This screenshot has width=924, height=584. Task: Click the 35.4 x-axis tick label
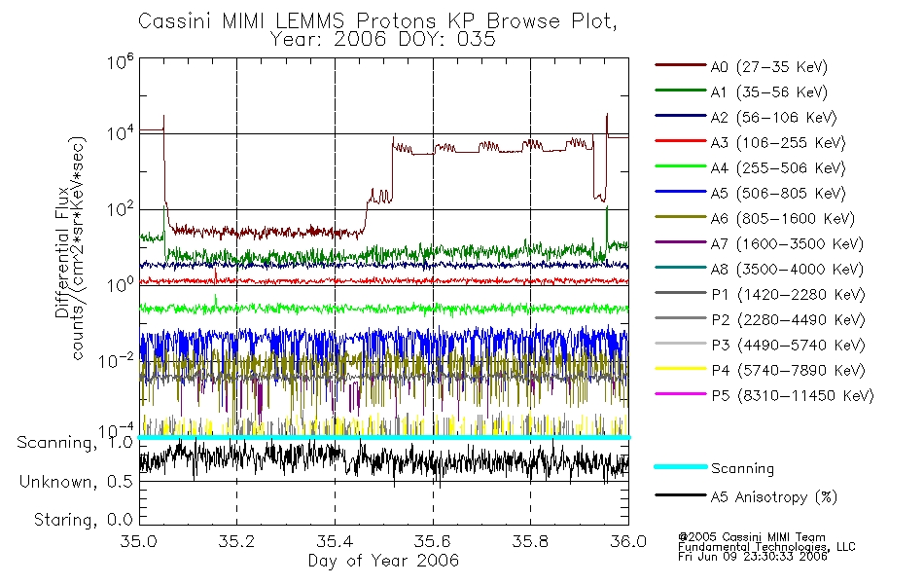pos(335,541)
